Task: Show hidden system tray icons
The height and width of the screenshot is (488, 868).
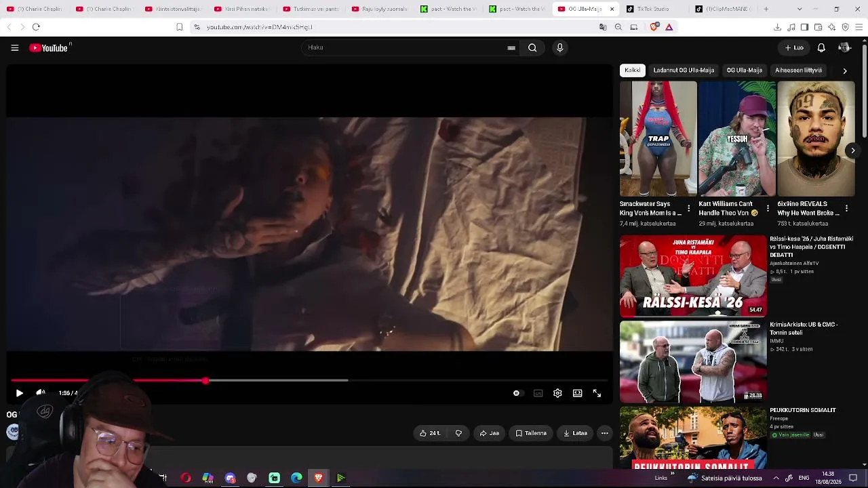Action: [776, 478]
